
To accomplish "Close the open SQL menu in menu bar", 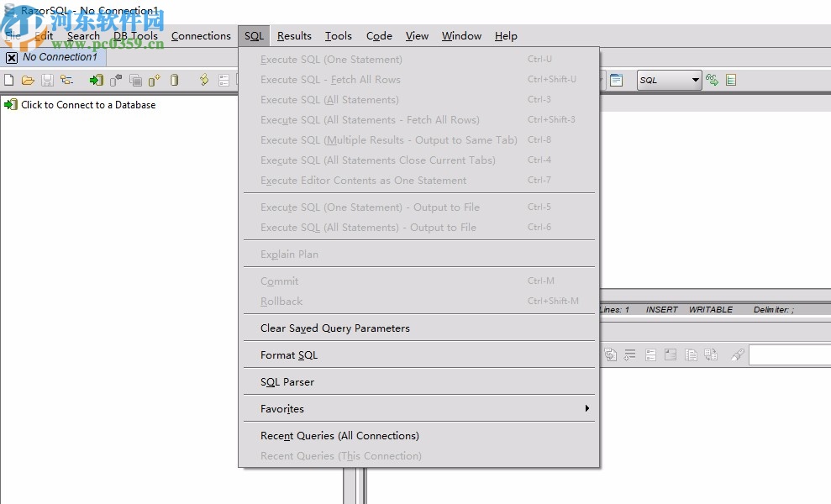I will 254,35.
